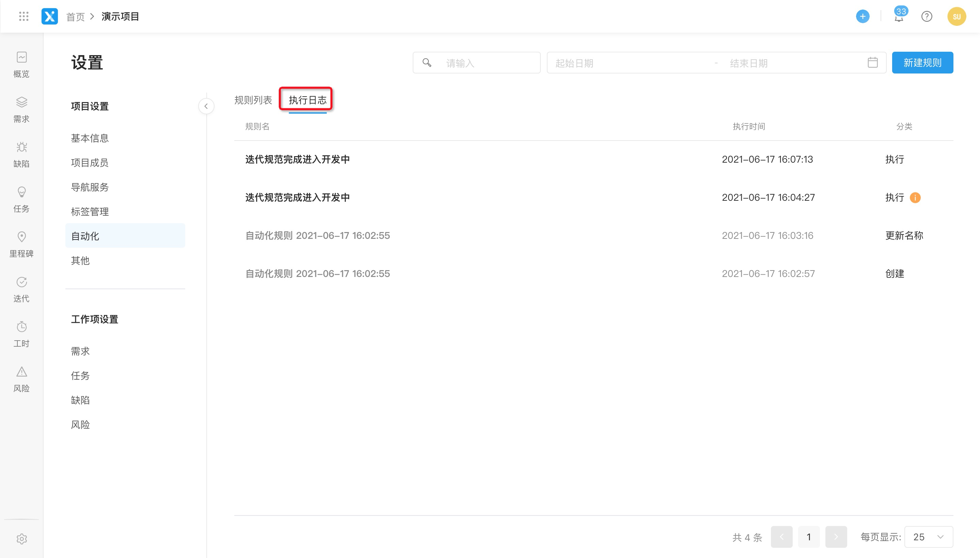Go to 需求 in the left sidebar
980x558 pixels.
pos(21,110)
